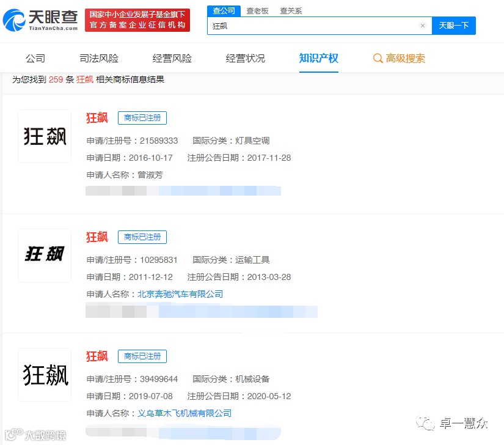Click the magnifier icon of 高级搜索
The width and height of the screenshot is (504, 445).
tap(378, 59)
